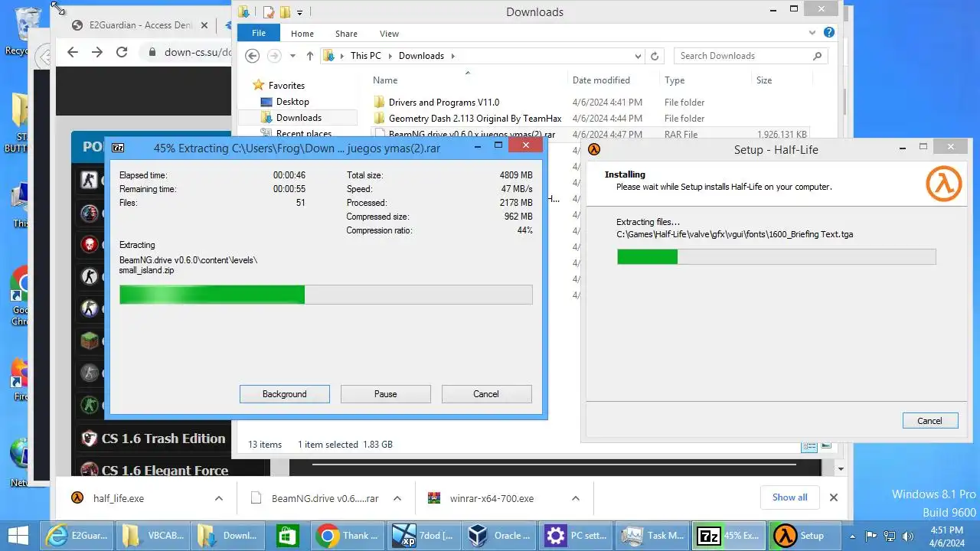Click the browser Forward arrow in Chrome
The image size is (980, 551).
pyautogui.click(x=96, y=52)
